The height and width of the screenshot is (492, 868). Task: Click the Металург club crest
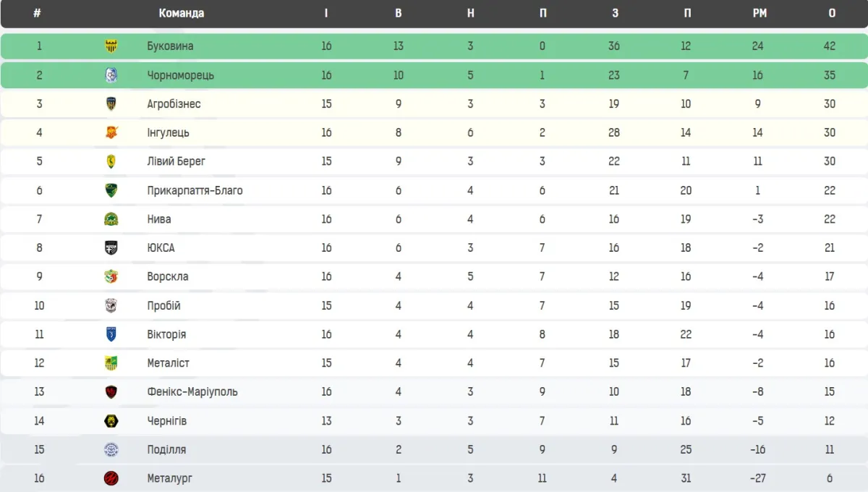[111, 478]
